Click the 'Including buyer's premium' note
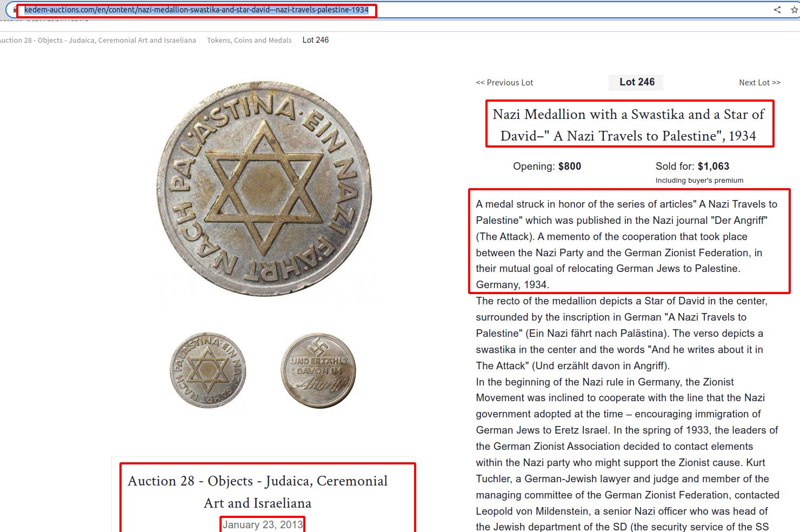Viewport: 800px width, 532px height. [x=699, y=181]
